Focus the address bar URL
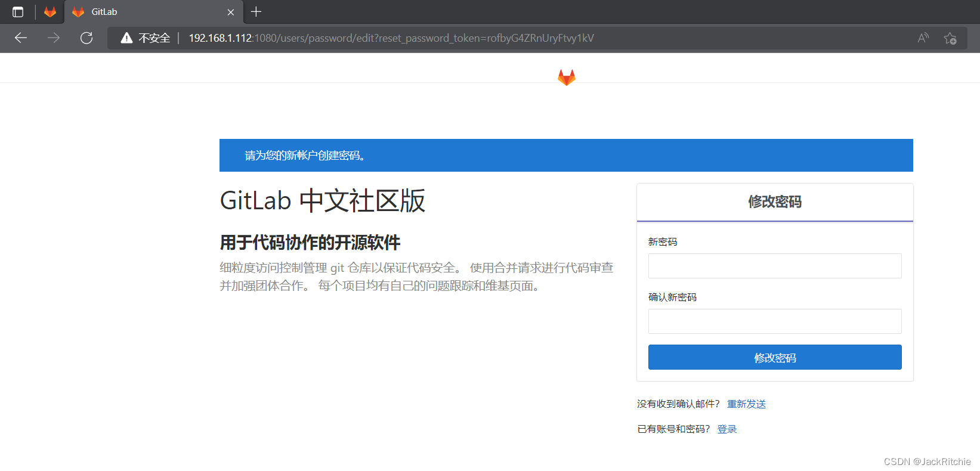The image size is (980, 471). point(391,38)
